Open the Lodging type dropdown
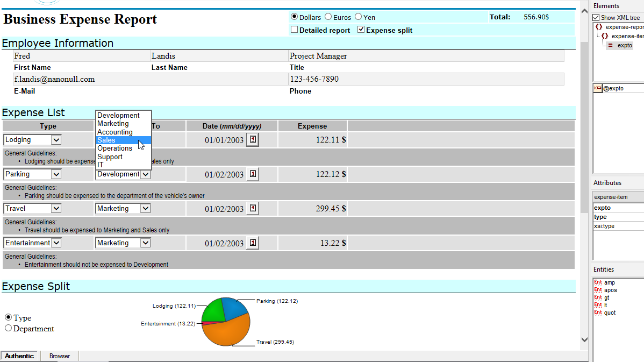Screen dimensions: 644x362 (x=56, y=140)
